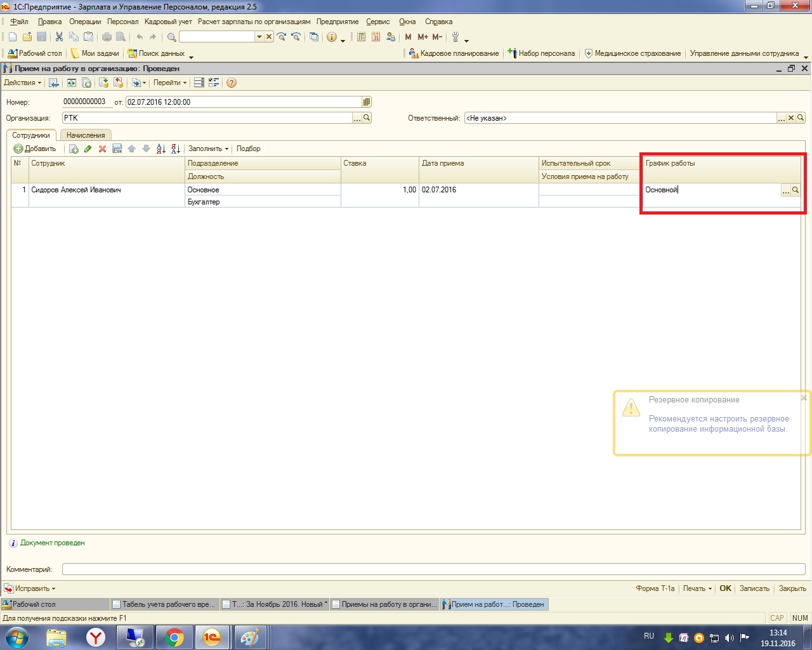Click the question mark help icon in document toolbar
Screen dimensions: 812x650
click(232, 83)
